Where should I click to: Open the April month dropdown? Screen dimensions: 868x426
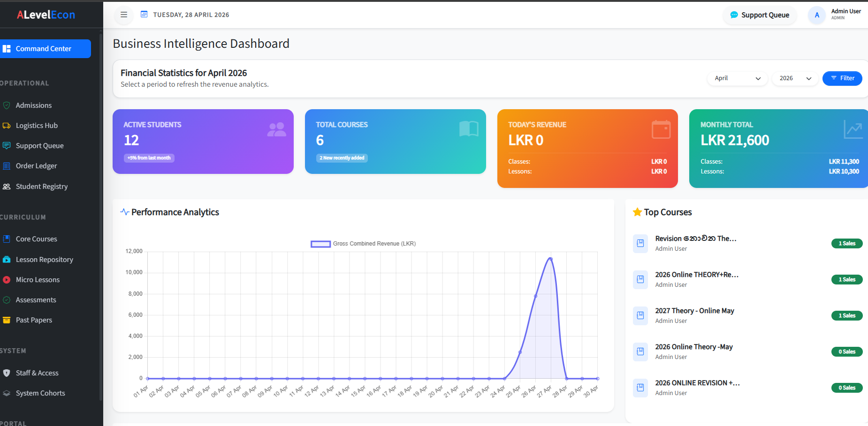738,78
